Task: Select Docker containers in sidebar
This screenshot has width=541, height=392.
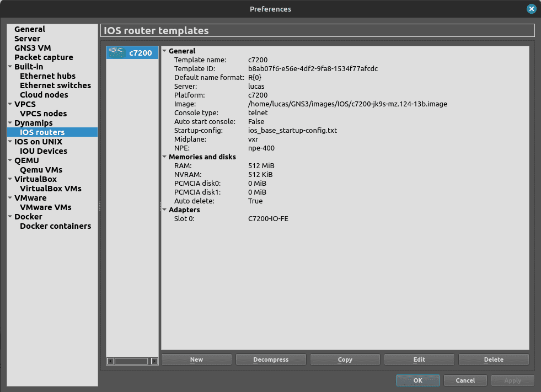Action: tap(55, 226)
